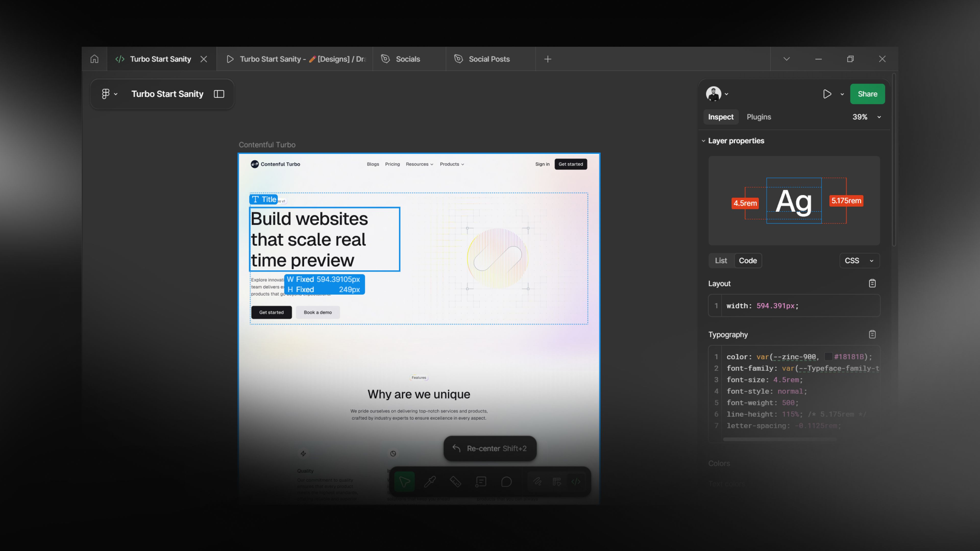Copy the Layout code to clipboard
The image size is (980, 551).
pos(872,283)
